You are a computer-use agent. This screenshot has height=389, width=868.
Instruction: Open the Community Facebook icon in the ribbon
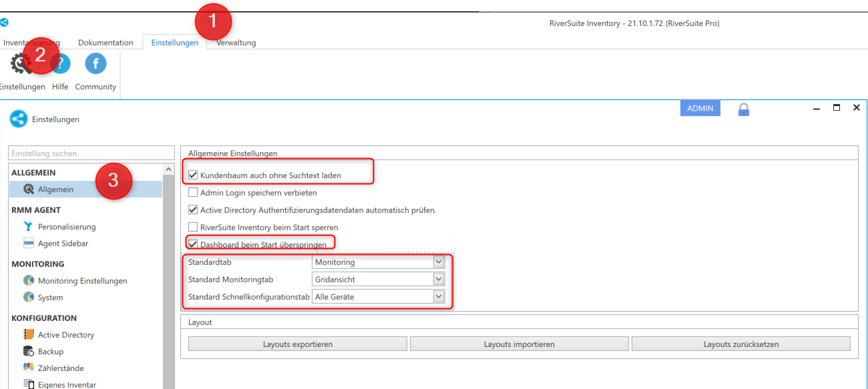pyautogui.click(x=95, y=63)
